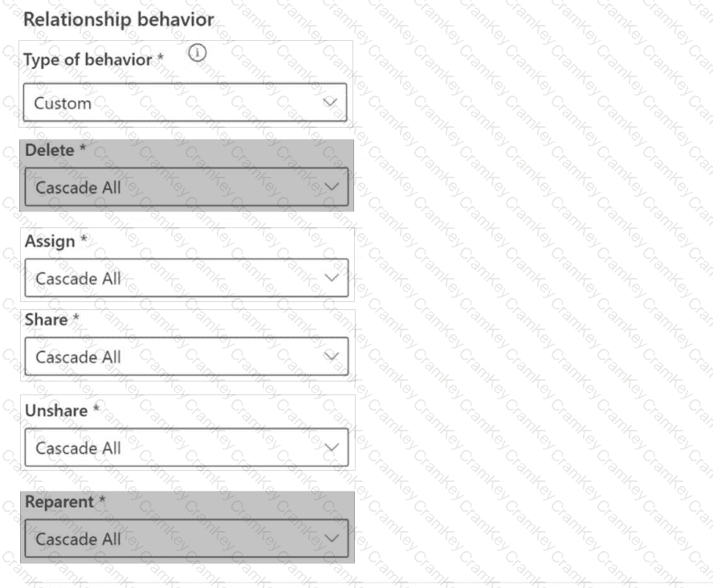Screen dimensions: 713x588
Task: Click the chevron arrow in the Delete dropdown
Action: [332, 188]
